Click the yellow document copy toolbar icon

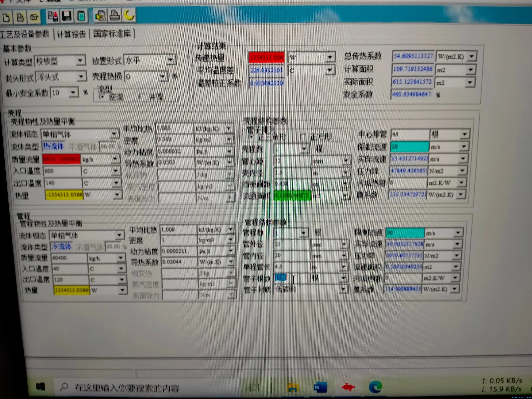[x=100, y=16]
